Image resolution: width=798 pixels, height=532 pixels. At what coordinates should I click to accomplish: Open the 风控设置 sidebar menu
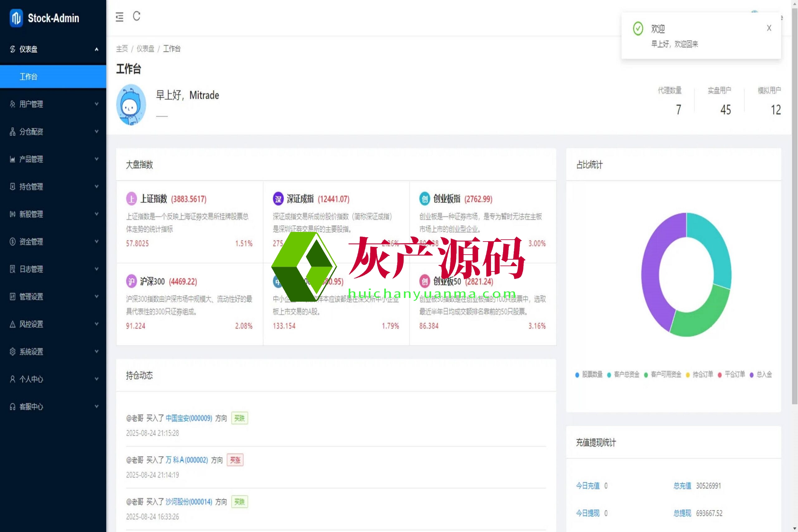tap(53, 324)
